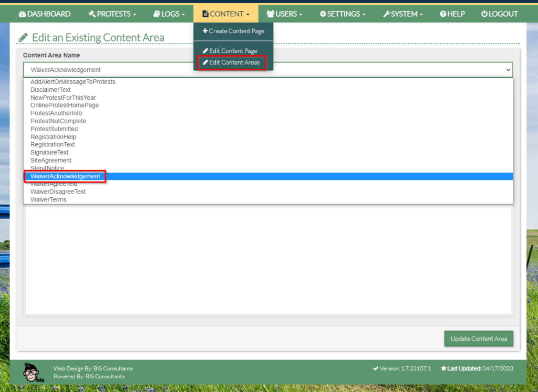Select WaiverAcknowledgement in the list
This screenshot has height=392, width=538.
coord(65,176)
